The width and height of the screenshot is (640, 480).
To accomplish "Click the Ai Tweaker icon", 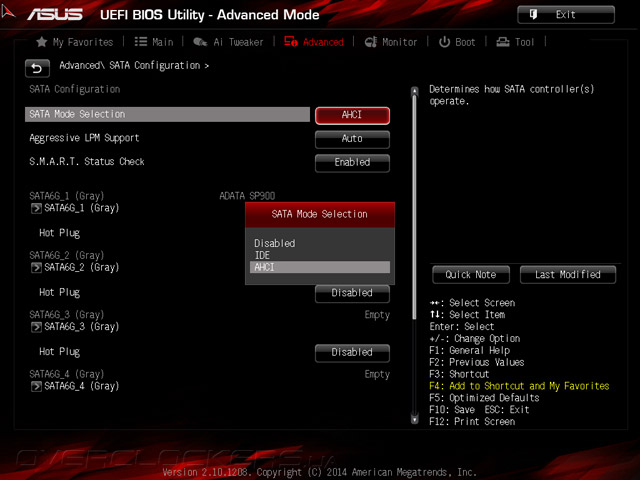I will [200, 42].
